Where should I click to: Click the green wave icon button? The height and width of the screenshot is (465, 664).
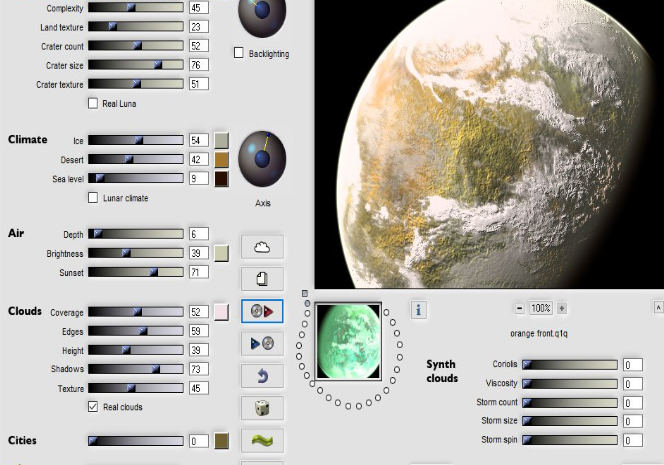(x=262, y=440)
